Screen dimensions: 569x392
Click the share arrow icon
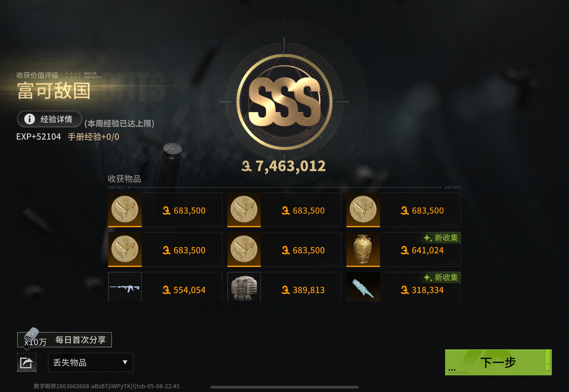(27, 362)
